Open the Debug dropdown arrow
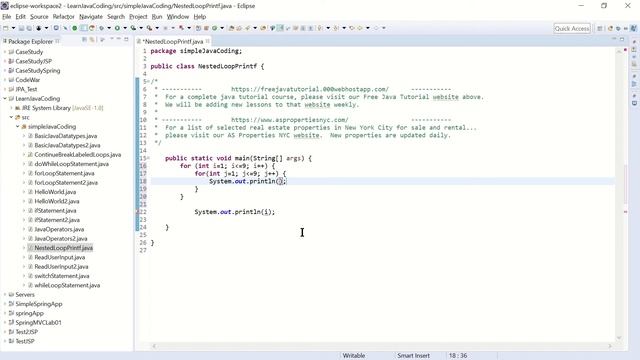This screenshot has width=640, height=360. coord(109,28)
